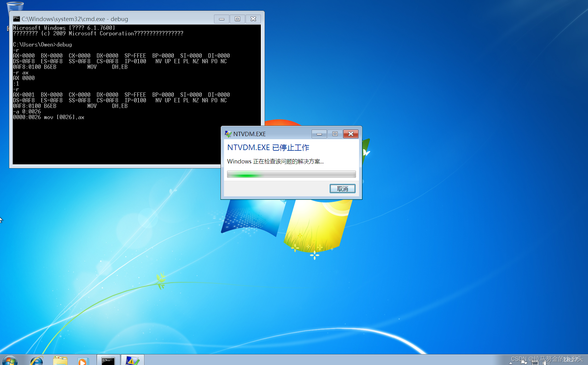588x365 pixels.
Task: Switch to the cmd.exe taskbar button
Action: [x=108, y=360]
